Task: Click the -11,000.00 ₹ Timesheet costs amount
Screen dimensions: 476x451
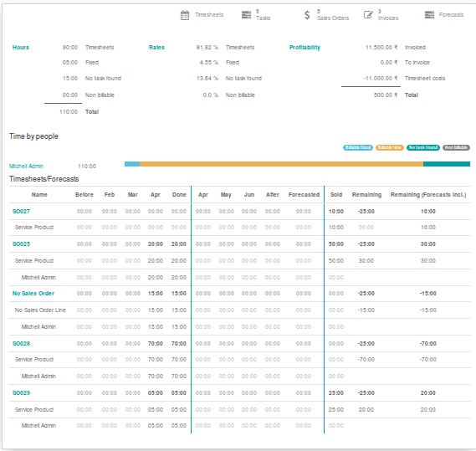Action: tap(381, 79)
